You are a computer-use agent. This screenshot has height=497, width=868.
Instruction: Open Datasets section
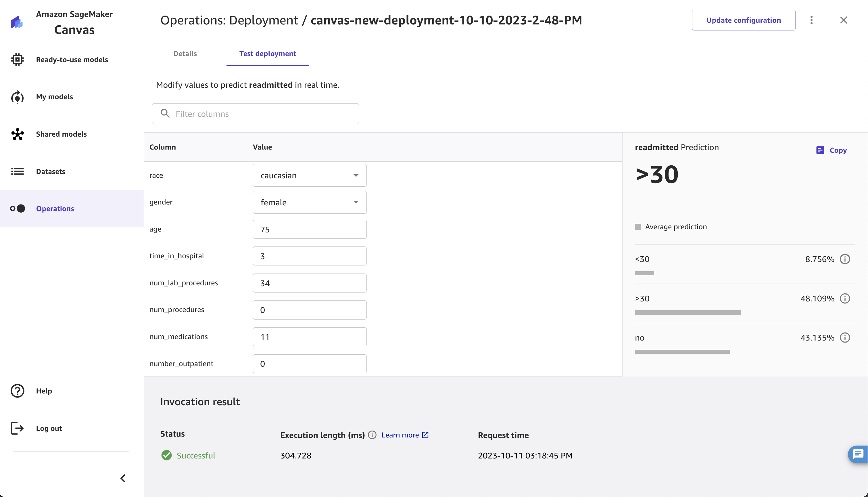click(51, 171)
